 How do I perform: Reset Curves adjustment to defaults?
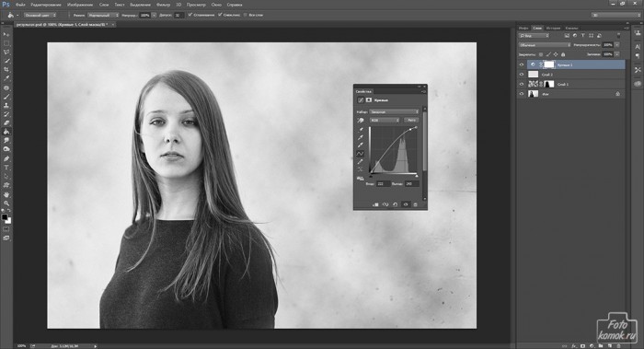pyautogui.click(x=395, y=204)
